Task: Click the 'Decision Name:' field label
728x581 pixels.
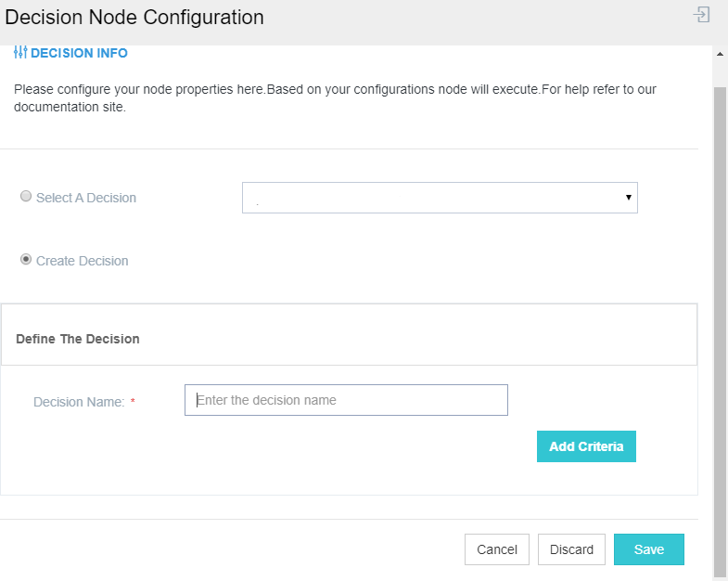Action: click(79, 402)
